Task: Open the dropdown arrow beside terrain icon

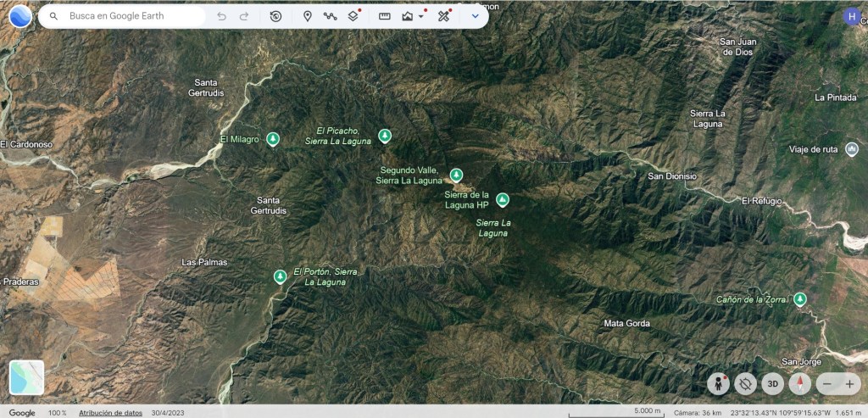Action: pyautogui.click(x=421, y=17)
